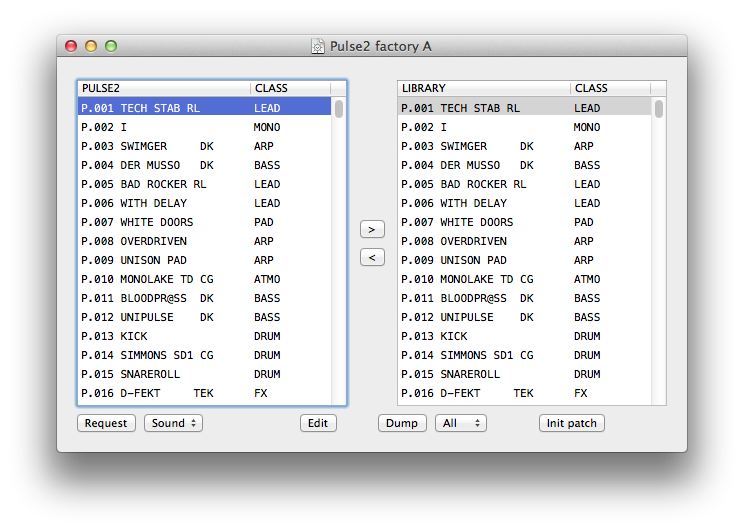This screenshot has height=531, width=744.
Task: Click the LIBRARY column header
Action: point(484,88)
